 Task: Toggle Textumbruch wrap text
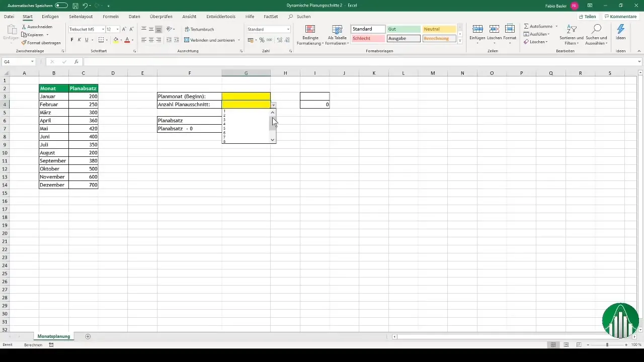(199, 29)
